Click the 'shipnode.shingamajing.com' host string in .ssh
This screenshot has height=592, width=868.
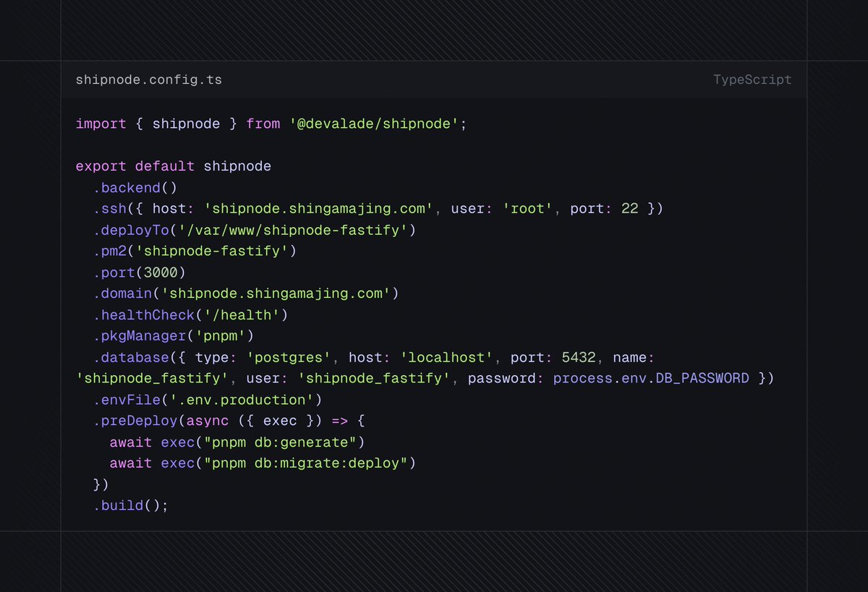click(320, 209)
